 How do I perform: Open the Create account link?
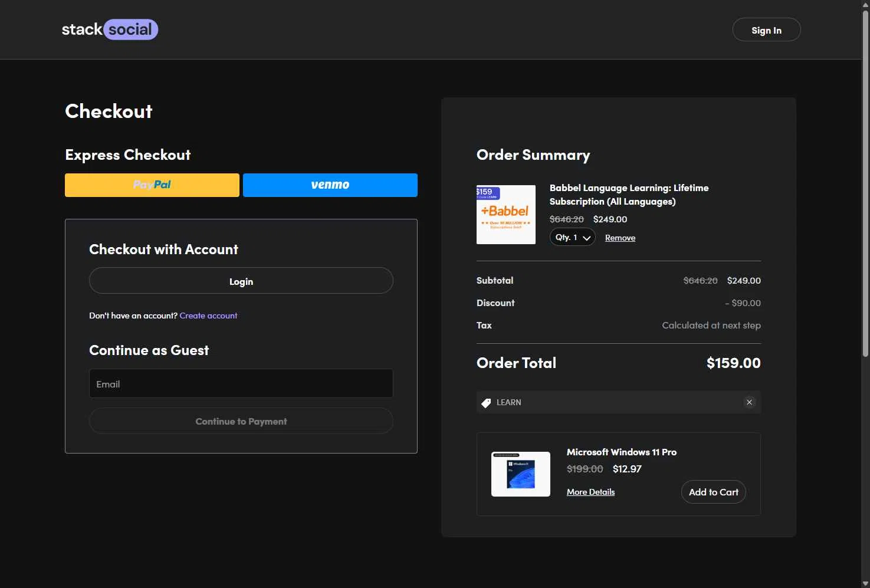[x=208, y=316]
